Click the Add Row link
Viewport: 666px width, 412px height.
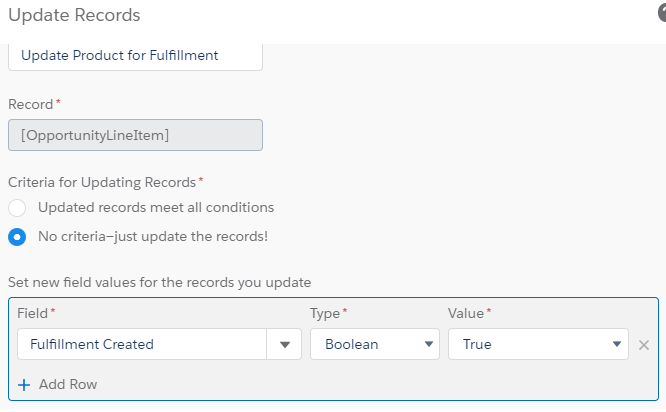pyautogui.click(x=67, y=384)
